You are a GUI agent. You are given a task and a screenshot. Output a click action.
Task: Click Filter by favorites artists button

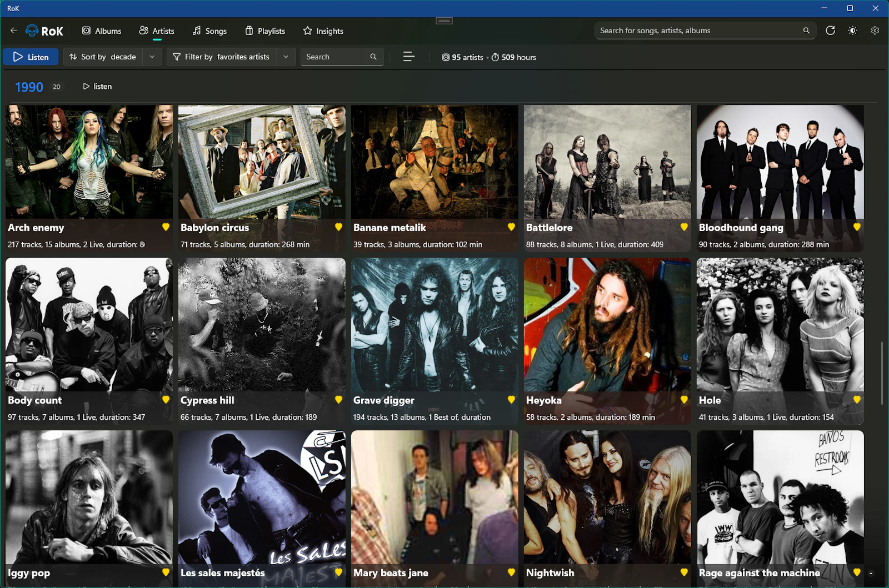(x=222, y=57)
